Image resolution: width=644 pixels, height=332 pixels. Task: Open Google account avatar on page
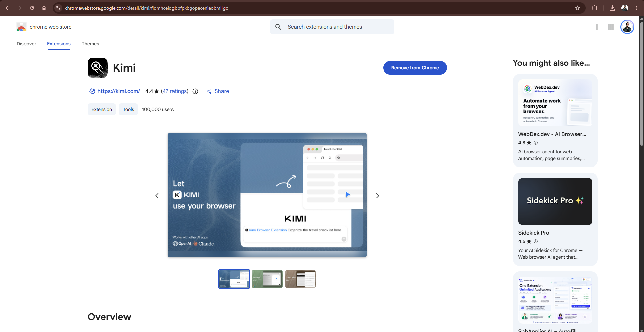tap(627, 27)
